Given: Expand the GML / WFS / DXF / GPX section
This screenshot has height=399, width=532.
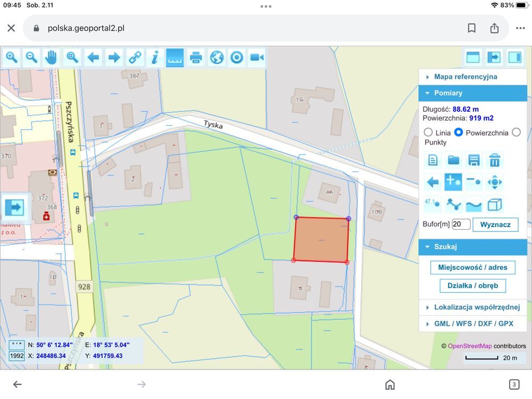Looking at the screenshot, I should (472, 323).
